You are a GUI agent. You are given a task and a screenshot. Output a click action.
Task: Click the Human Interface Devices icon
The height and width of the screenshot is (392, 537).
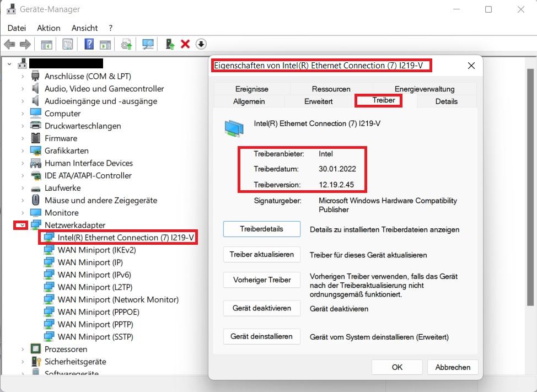pos(36,163)
